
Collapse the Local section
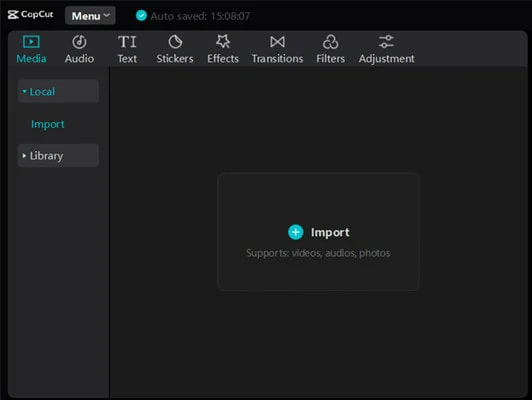tap(58, 91)
